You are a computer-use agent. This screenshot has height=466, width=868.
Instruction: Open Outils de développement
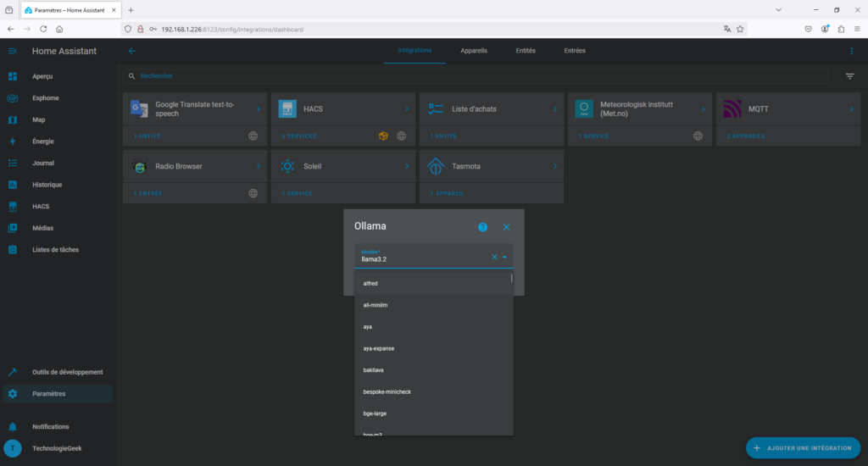tap(58, 372)
